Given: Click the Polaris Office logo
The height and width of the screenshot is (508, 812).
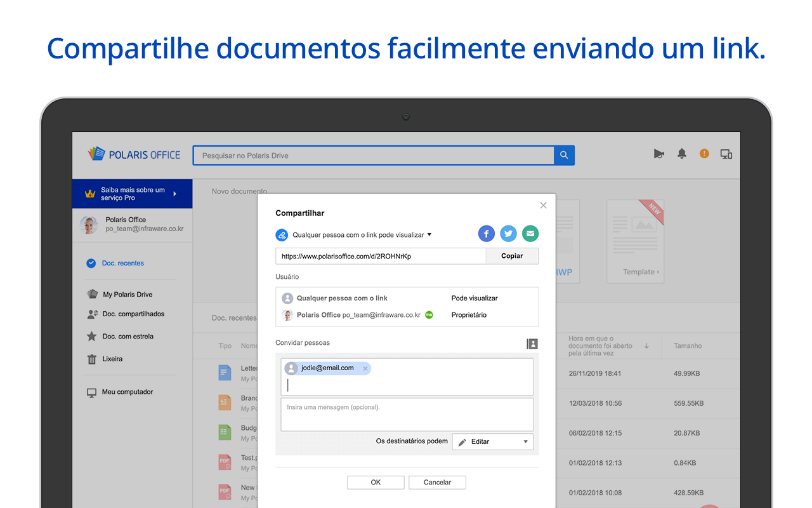Looking at the screenshot, I should 134,154.
